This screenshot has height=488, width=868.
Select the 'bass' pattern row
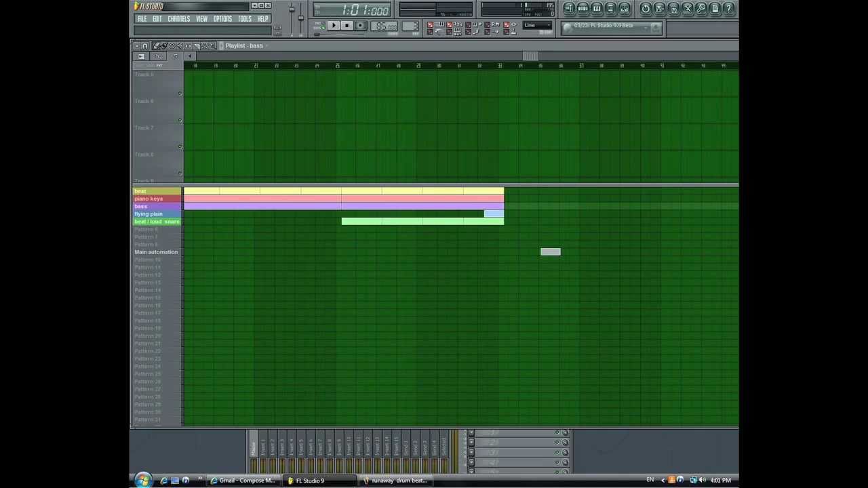(x=157, y=206)
